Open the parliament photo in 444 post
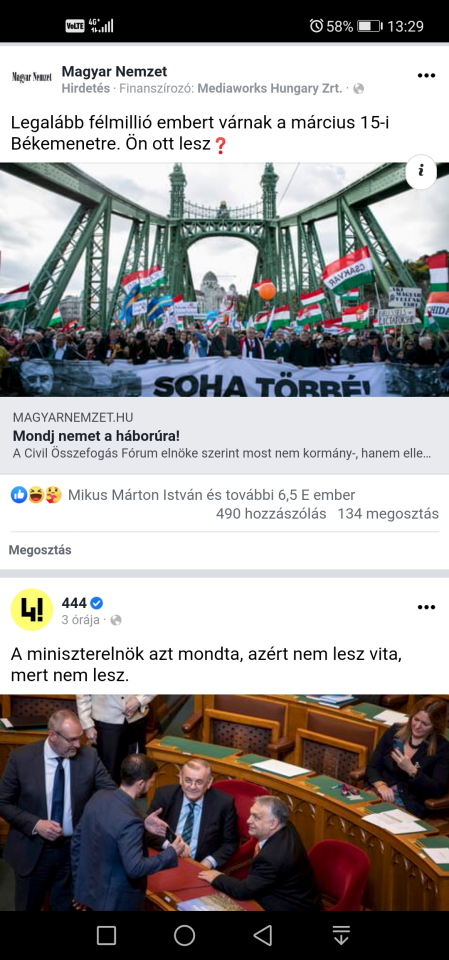Viewport: 449px width, 960px height. click(224, 803)
